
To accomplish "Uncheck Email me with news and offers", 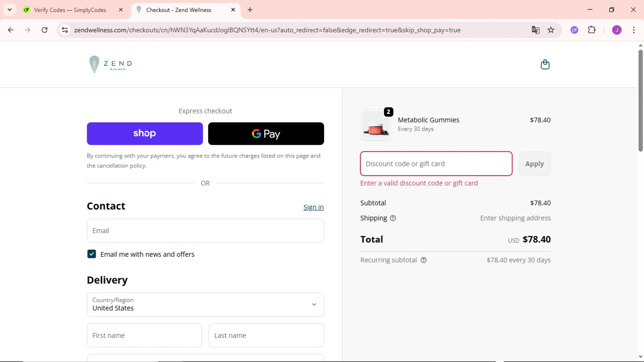I will coord(91,254).
